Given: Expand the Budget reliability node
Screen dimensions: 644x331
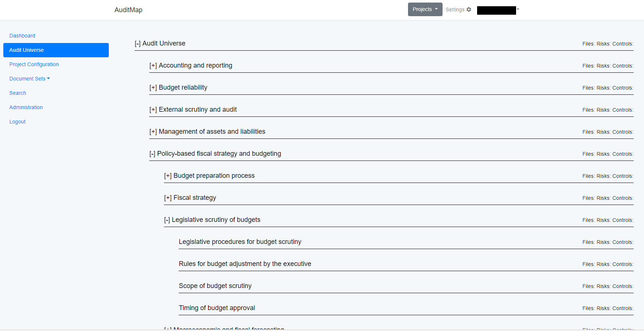Looking at the screenshot, I should (x=153, y=88).
